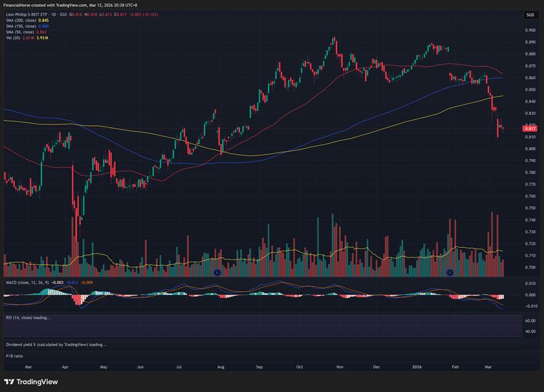Click the 60.00 level on RSI scale
The height and width of the screenshot is (392, 544).
(531, 322)
